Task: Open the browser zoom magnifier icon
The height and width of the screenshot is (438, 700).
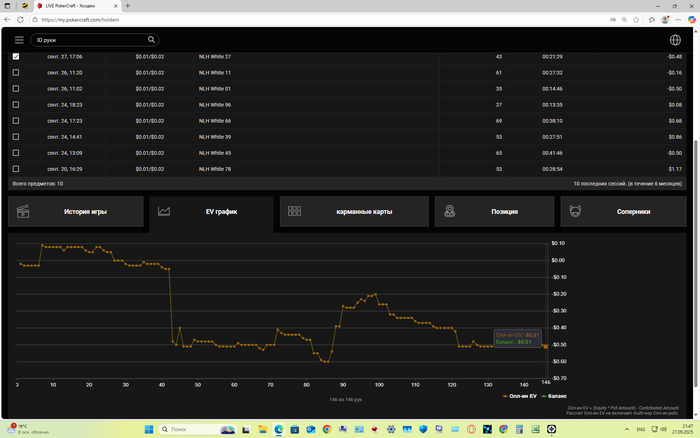Action: click(x=624, y=20)
